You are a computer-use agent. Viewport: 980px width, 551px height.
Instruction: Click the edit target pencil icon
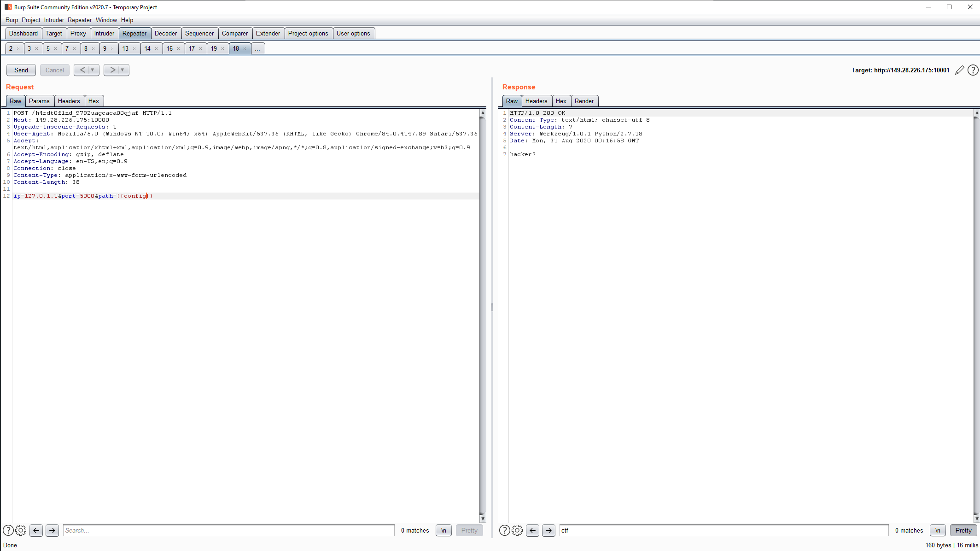959,70
